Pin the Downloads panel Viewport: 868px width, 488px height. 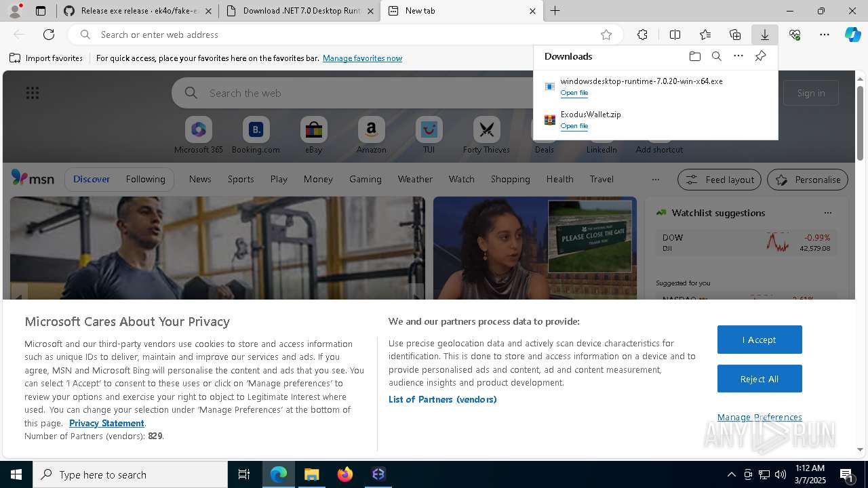[x=760, y=56]
